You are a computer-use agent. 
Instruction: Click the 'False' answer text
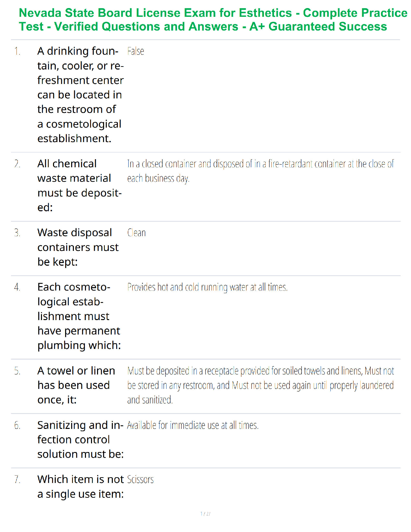click(x=136, y=51)
